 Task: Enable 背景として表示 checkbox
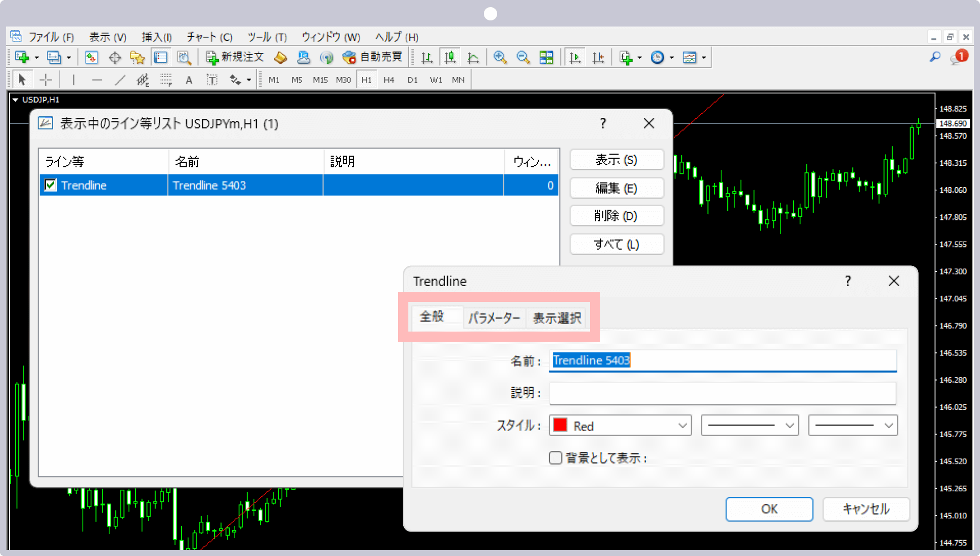pyautogui.click(x=555, y=458)
